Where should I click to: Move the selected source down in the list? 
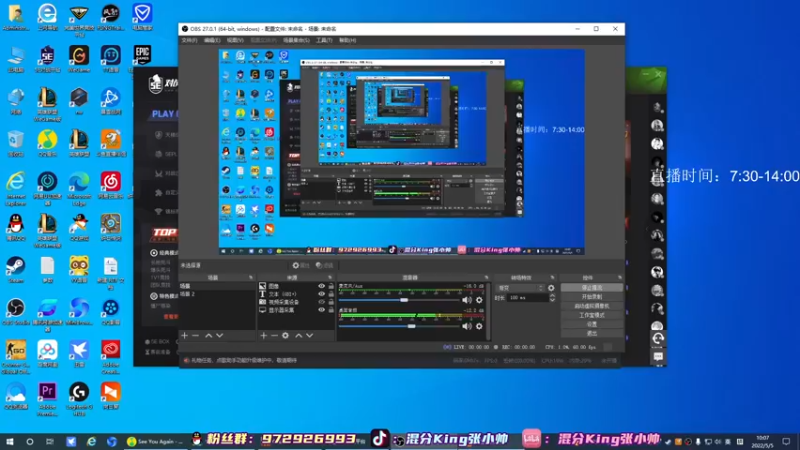click(x=310, y=336)
